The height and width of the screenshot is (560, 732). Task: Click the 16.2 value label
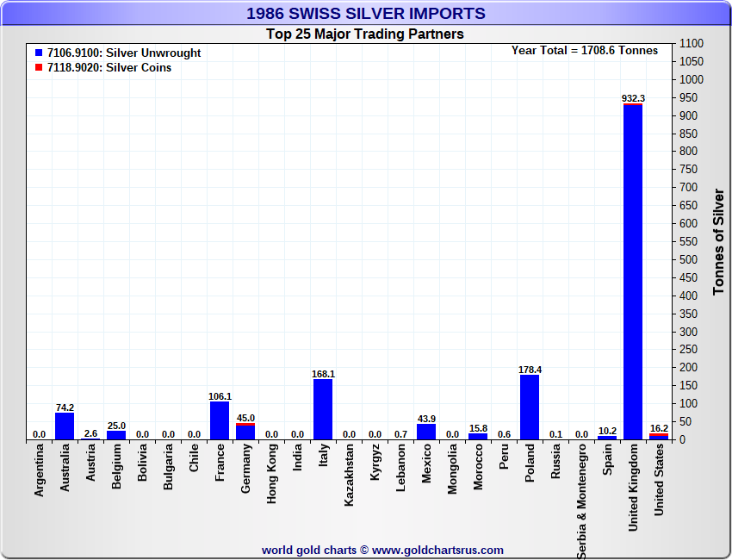(x=659, y=428)
